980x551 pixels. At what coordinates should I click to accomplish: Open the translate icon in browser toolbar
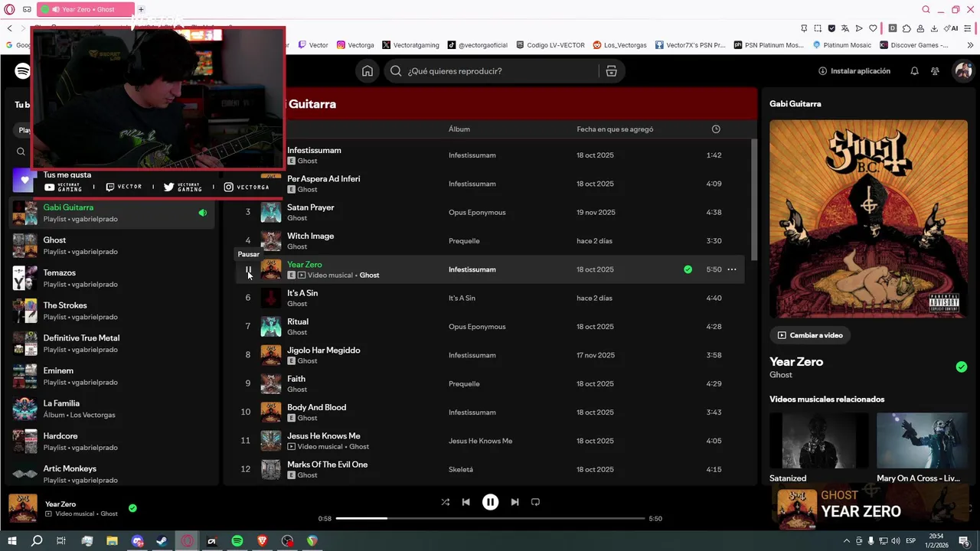tap(845, 28)
